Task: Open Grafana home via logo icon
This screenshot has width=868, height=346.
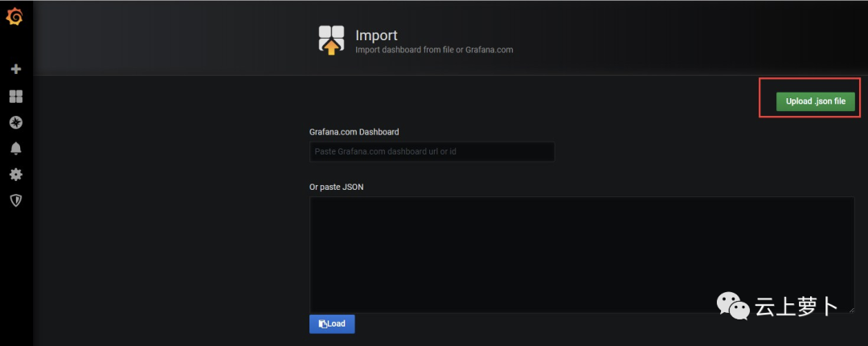Action: 14,17
